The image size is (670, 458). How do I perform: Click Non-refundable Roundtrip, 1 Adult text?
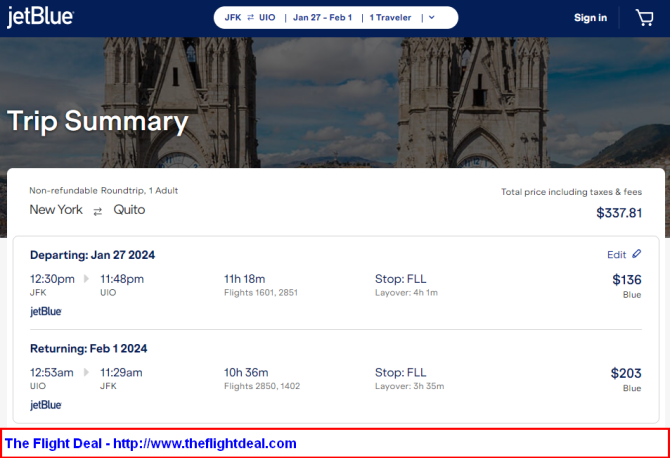[x=104, y=191]
